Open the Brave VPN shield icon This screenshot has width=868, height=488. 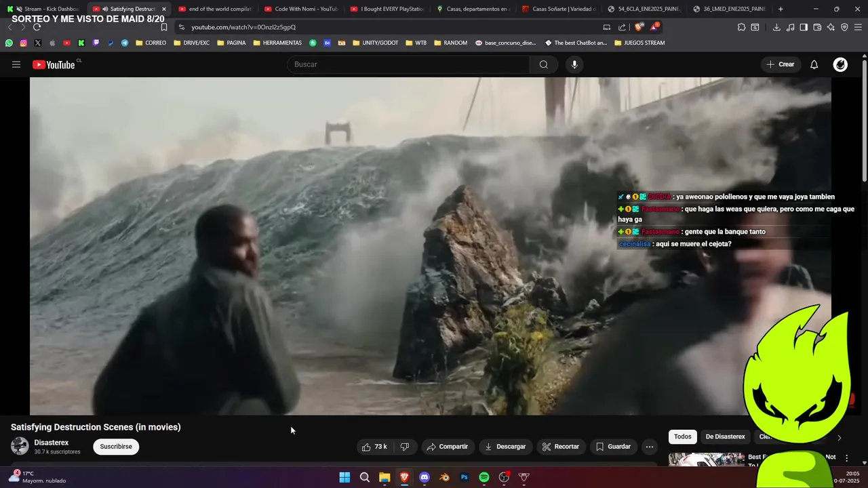(x=844, y=27)
